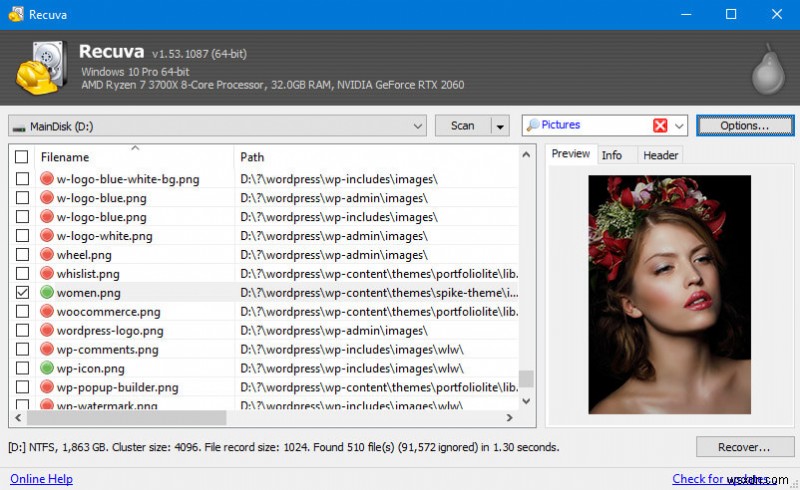
Task: Clear the Pictures filter with red X
Action: click(660, 125)
